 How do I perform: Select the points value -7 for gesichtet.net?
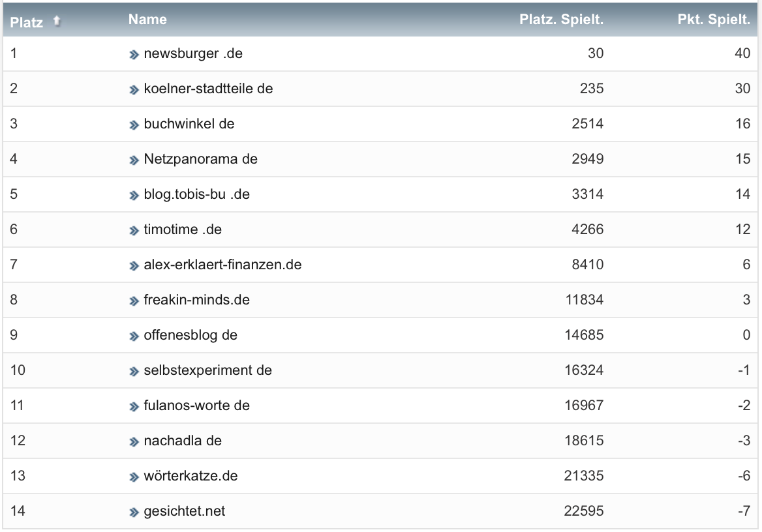(744, 511)
